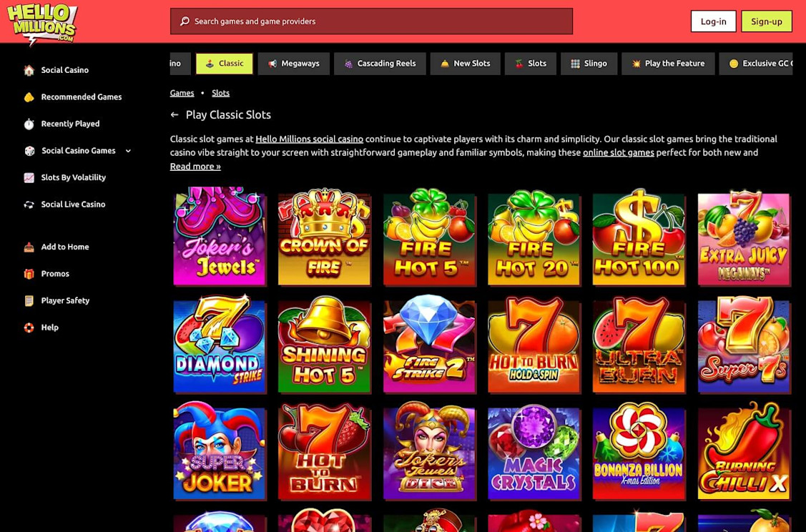The width and height of the screenshot is (806, 532).
Task: Switch to the Megaways tab
Action: [x=293, y=64]
